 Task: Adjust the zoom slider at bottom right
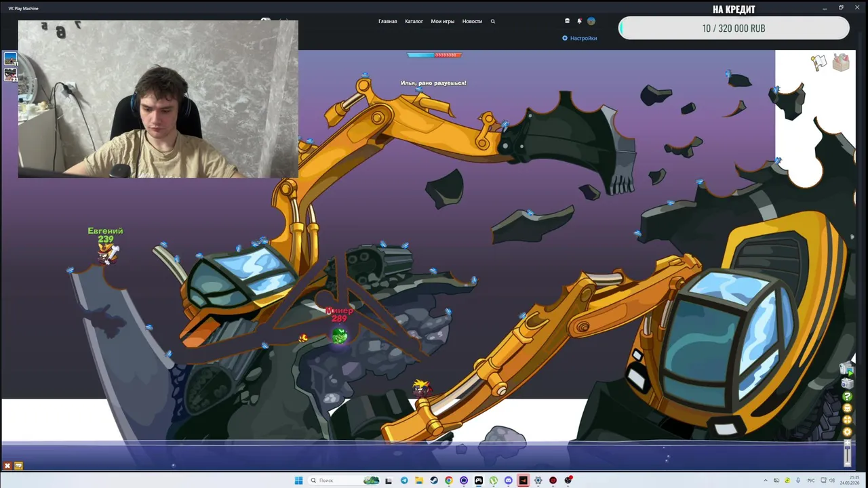(x=847, y=453)
